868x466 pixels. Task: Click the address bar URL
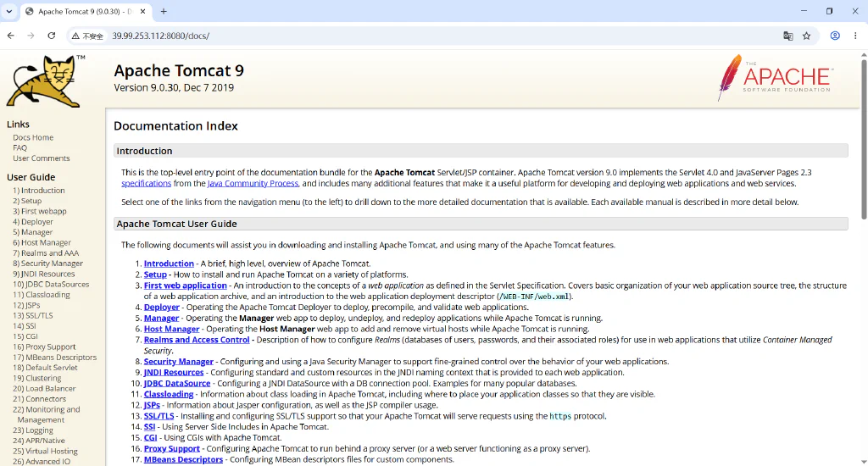point(160,36)
